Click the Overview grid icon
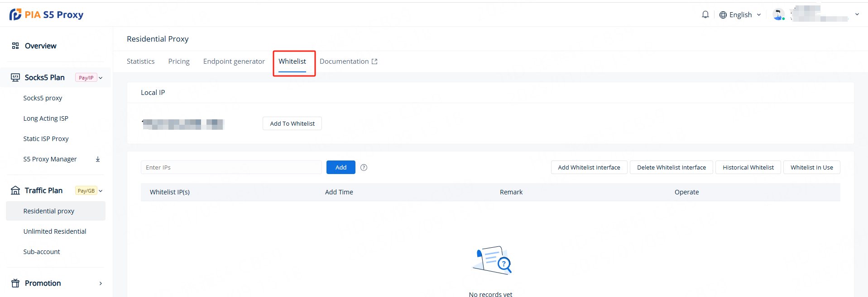 pos(15,46)
